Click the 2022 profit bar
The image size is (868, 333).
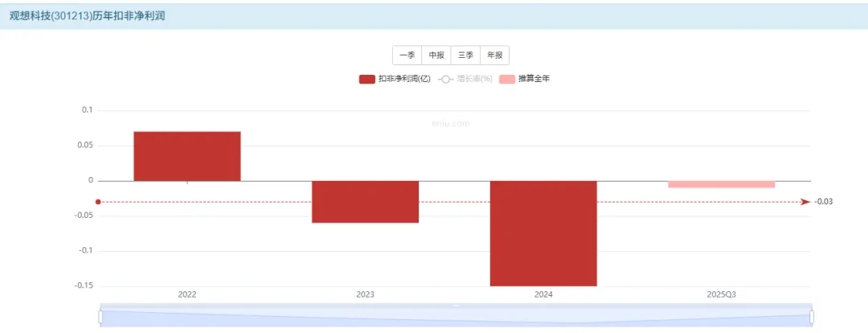(x=187, y=156)
